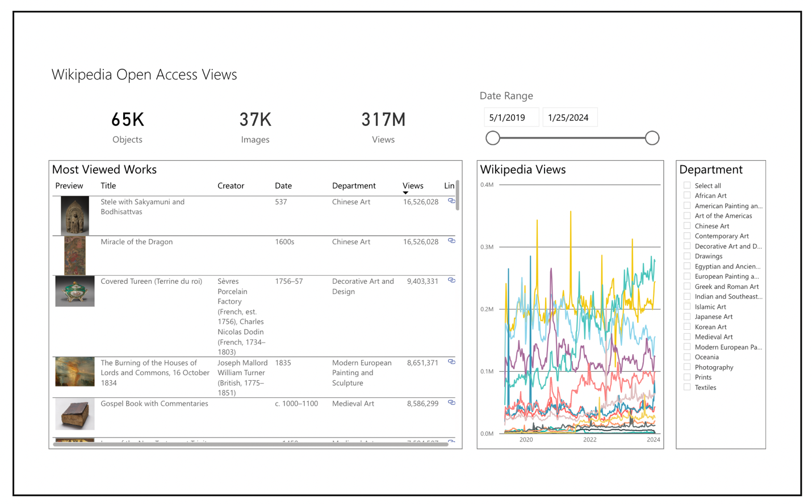Filter by Japanese Art checkbox
The height and width of the screenshot is (504, 812).
tap(687, 316)
